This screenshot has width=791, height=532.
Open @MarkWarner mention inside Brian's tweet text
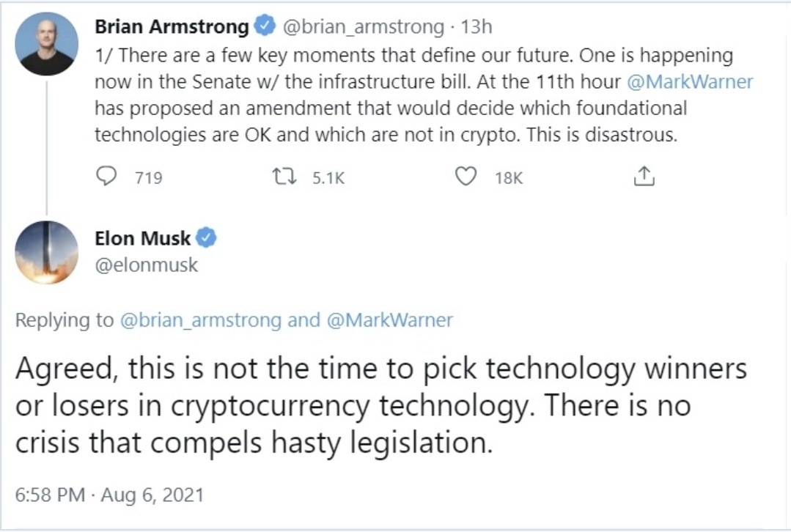pos(690,81)
